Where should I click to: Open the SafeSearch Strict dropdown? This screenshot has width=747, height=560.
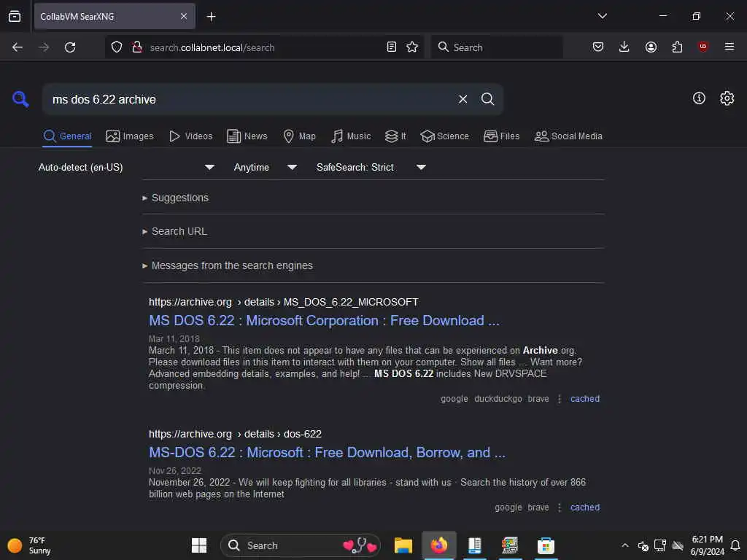click(x=371, y=167)
